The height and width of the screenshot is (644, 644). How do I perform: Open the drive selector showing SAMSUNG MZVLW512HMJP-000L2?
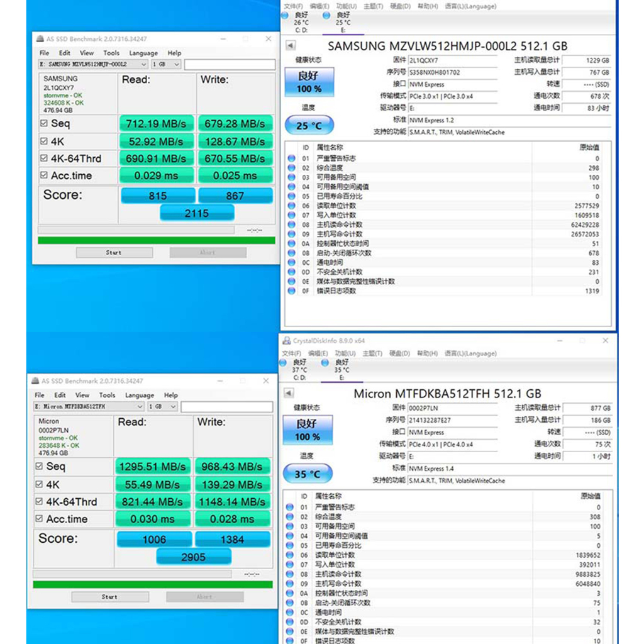[x=93, y=65]
